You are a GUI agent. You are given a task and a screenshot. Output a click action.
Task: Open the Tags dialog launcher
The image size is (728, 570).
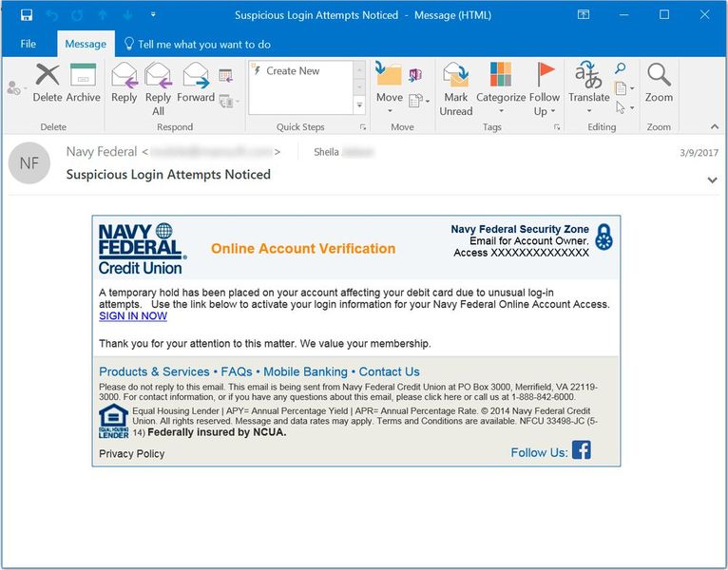click(x=557, y=126)
